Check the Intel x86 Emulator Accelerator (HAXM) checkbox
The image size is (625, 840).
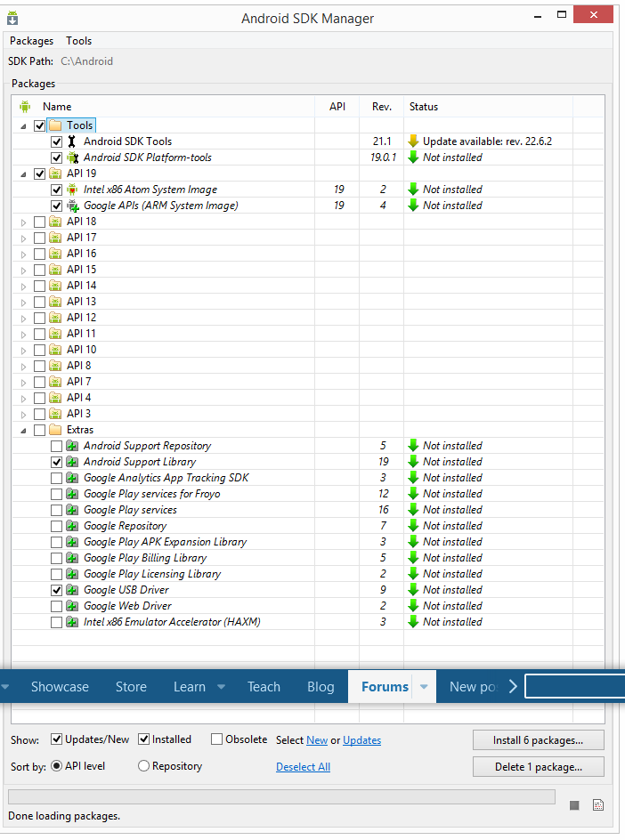(x=56, y=622)
